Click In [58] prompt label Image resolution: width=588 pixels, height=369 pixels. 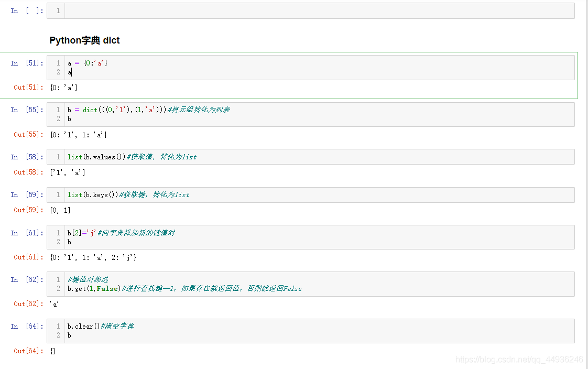27,157
